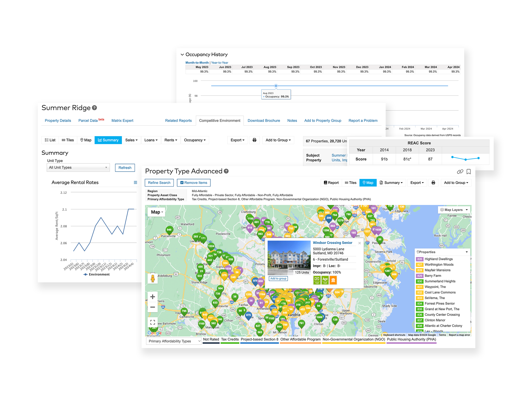Open the link-sharing icon near the bookmark
Screen dimensions: 532x413
[x=460, y=172]
